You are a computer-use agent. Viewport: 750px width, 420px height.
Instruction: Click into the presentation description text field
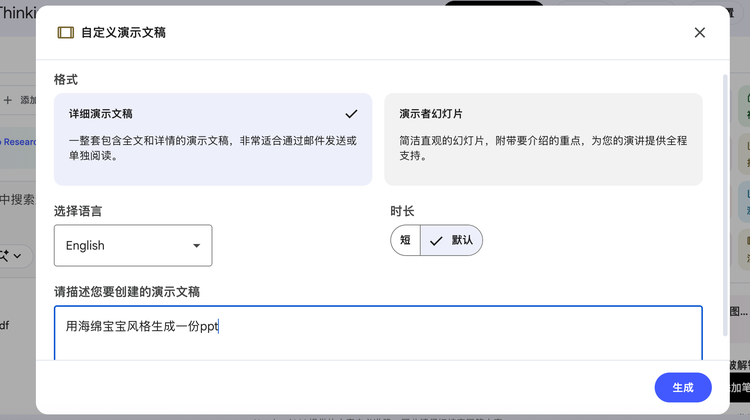(x=378, y=333)
